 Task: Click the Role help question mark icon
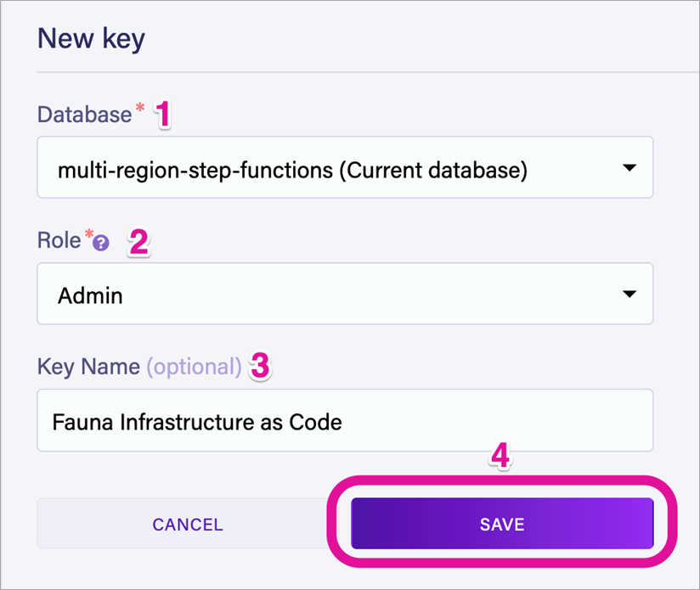coord(101,243)
